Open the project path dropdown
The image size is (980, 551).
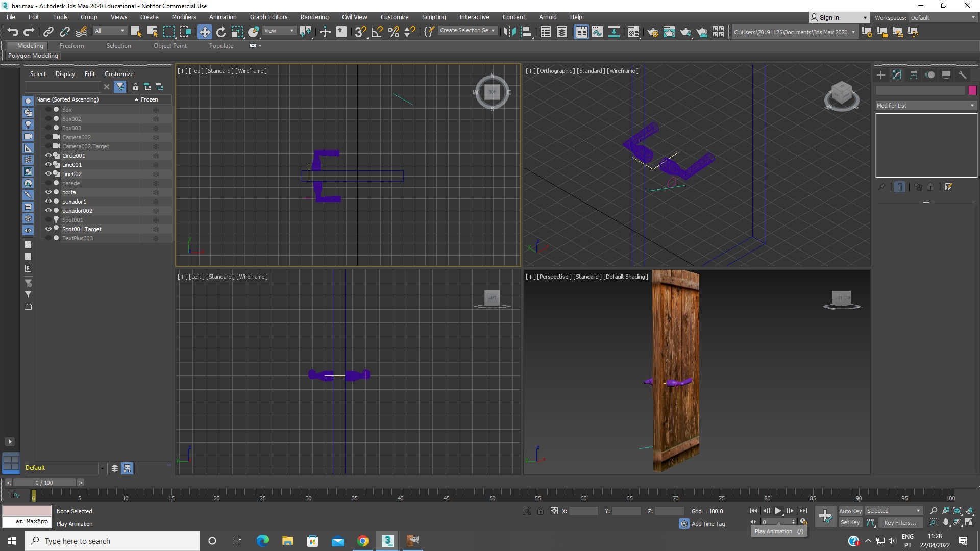(794, 32)
